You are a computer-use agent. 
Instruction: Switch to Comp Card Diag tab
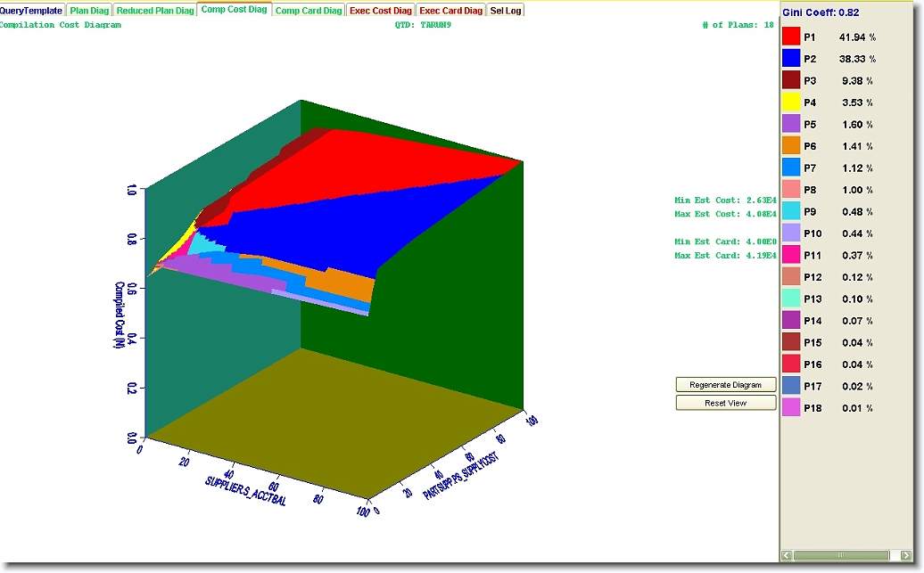309,11
